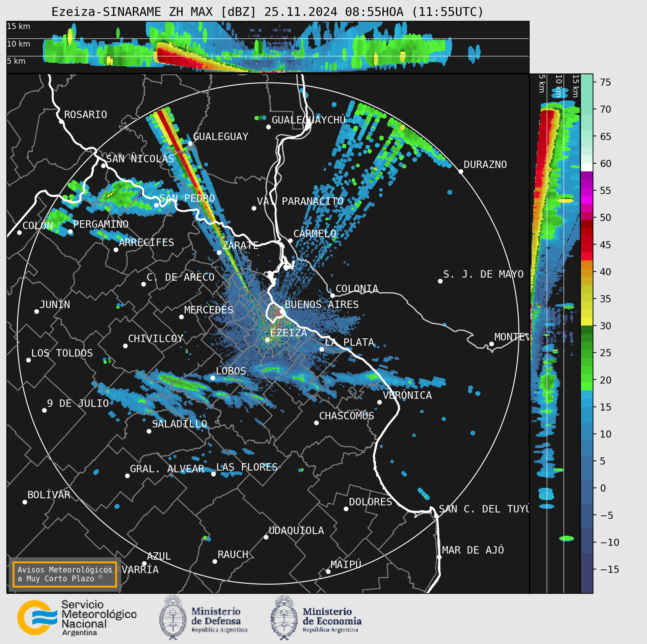Image resolution: width=647 pixels, height=644 pixels.
Task: Click the BOLÍVAR label
Action: 49,495
